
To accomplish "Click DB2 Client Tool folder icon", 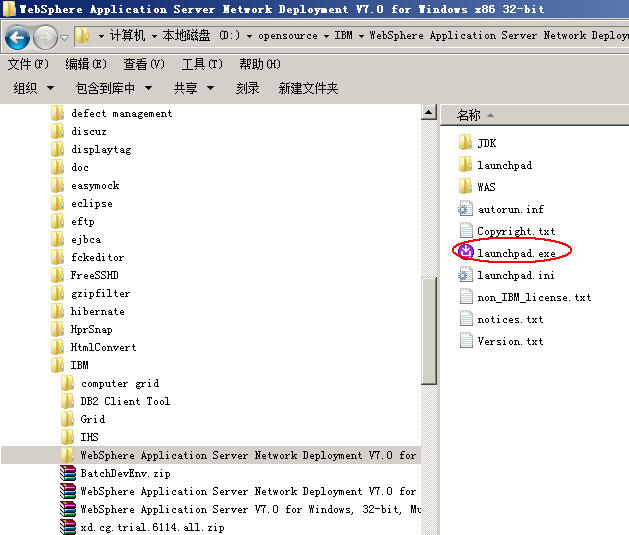I will [67, 401].
